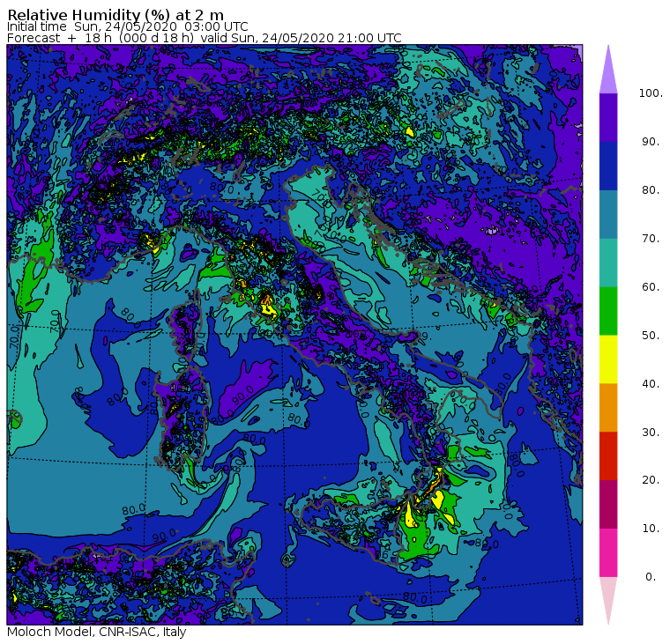Screen dimensions: 670x644
Task: Click the "Forecast + 18 h" validity line
Action: 205,38
